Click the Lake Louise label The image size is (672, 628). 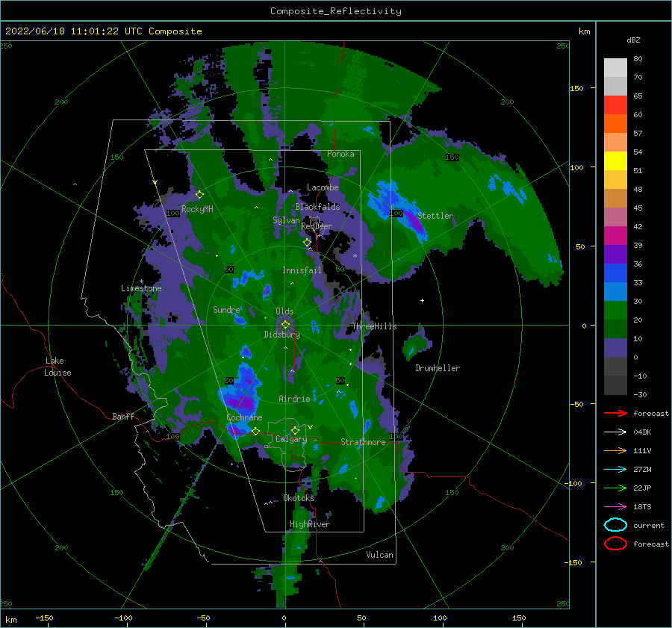pos(58,367)
